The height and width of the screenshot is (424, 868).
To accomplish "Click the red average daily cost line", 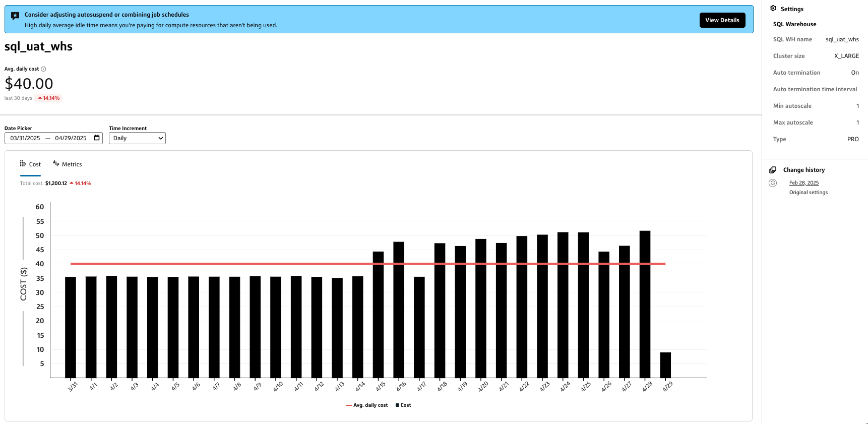I will (368, 264).
